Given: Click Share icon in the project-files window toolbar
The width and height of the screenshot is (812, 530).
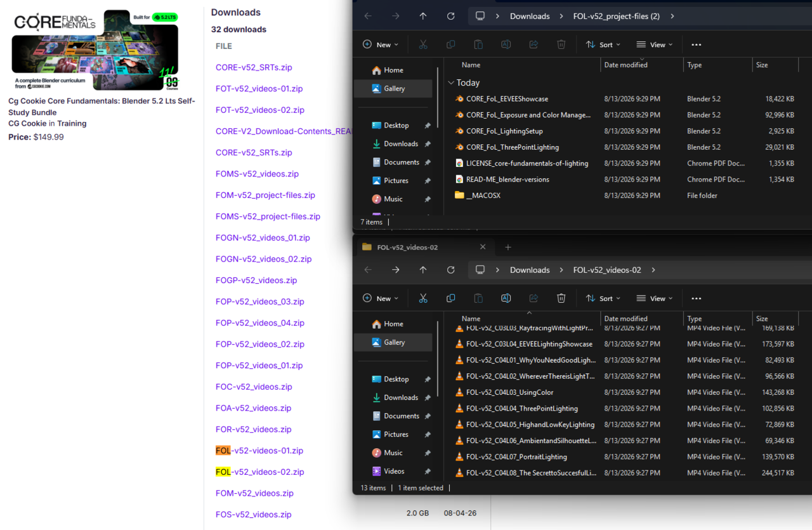Looking at the screenshot, I should coord(534,44).
